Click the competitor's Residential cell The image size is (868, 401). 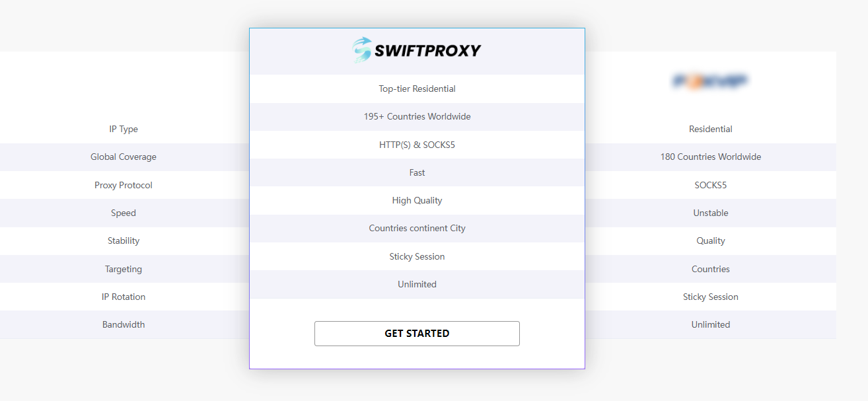711,129
